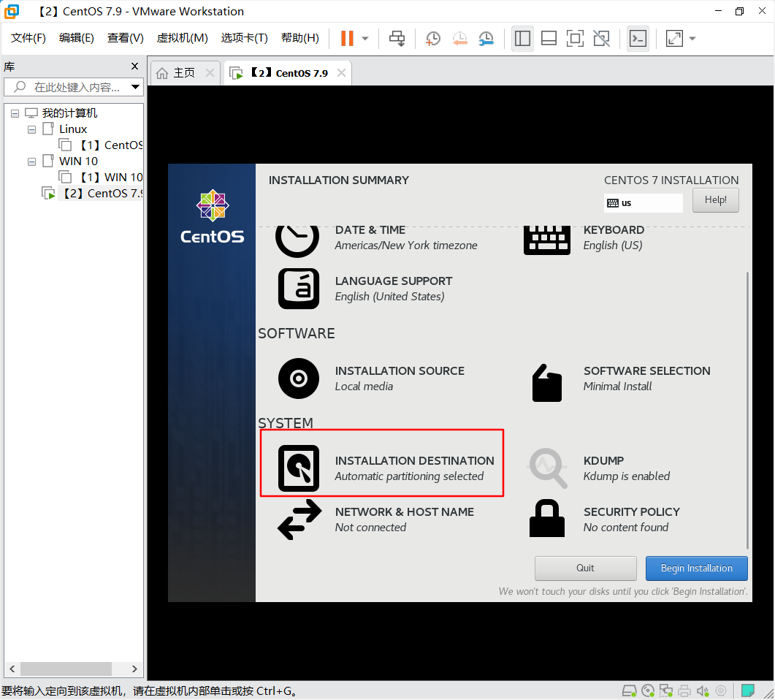Click the SOFTWARE SELECTION label
The width and height of the screenshot is (775, 700).
[x=647, y=371]
